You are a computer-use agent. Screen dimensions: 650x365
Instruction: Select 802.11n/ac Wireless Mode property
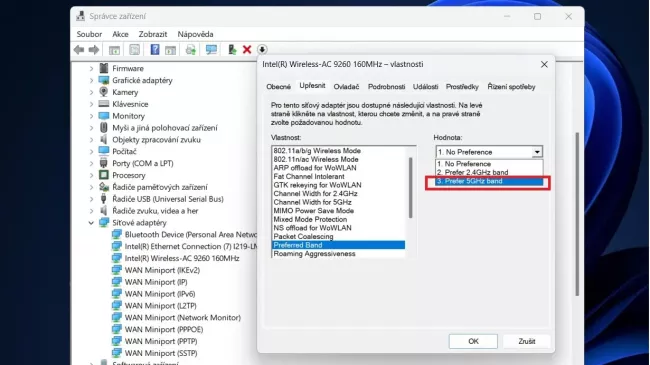(338, 159)
